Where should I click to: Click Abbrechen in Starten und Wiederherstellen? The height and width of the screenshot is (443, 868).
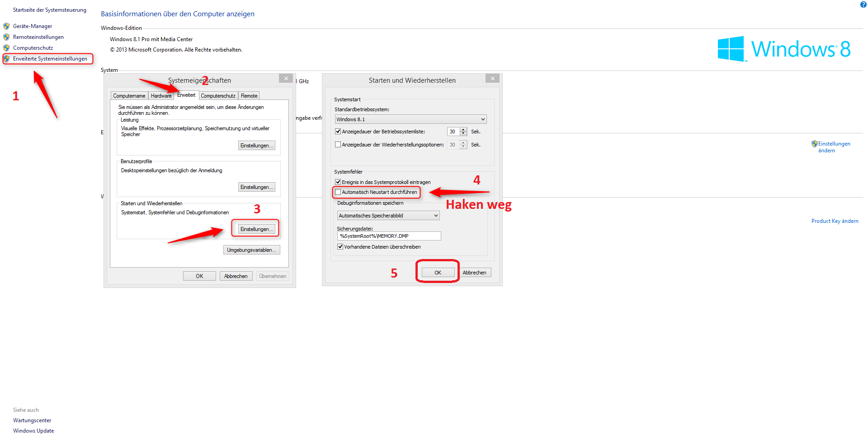(475, 273)
